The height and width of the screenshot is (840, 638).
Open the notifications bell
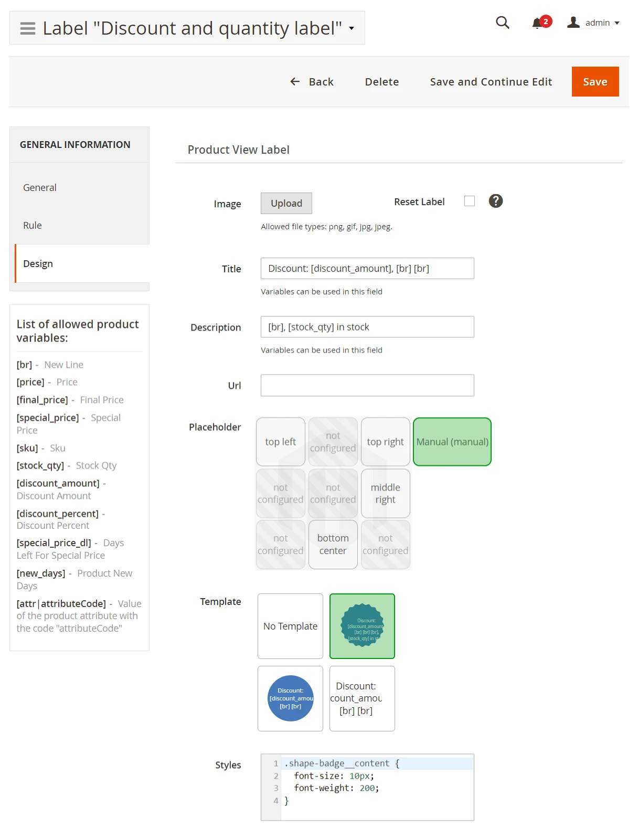[x=537, y=23]
